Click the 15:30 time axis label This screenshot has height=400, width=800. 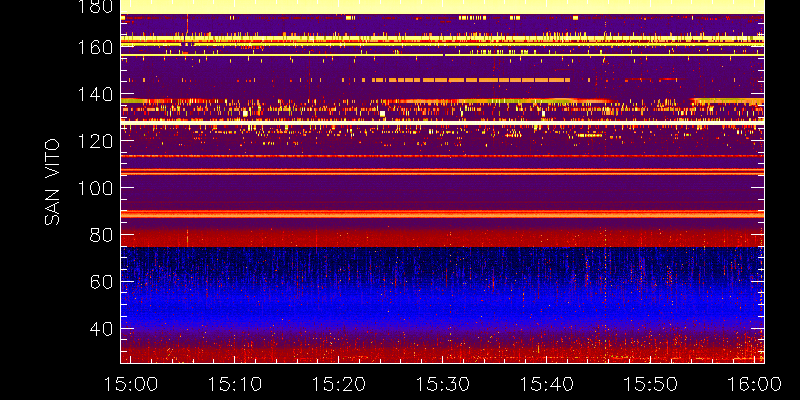[443, 384]
